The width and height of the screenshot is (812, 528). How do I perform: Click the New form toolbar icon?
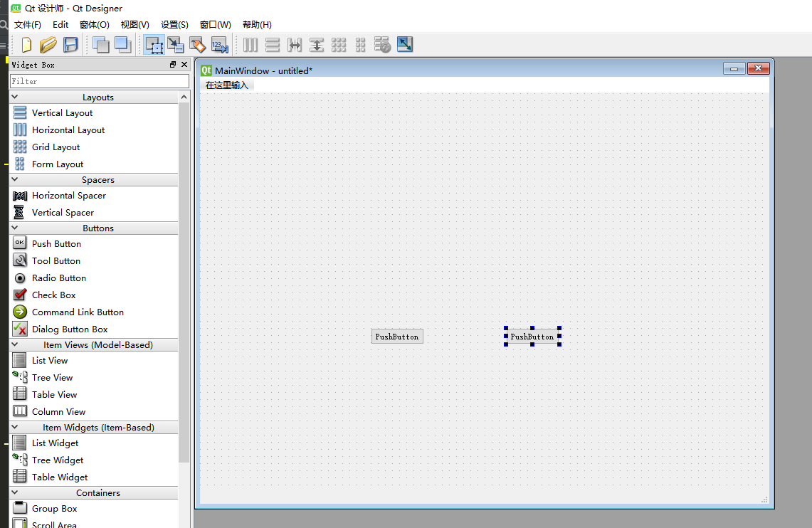tap(26, 45)
